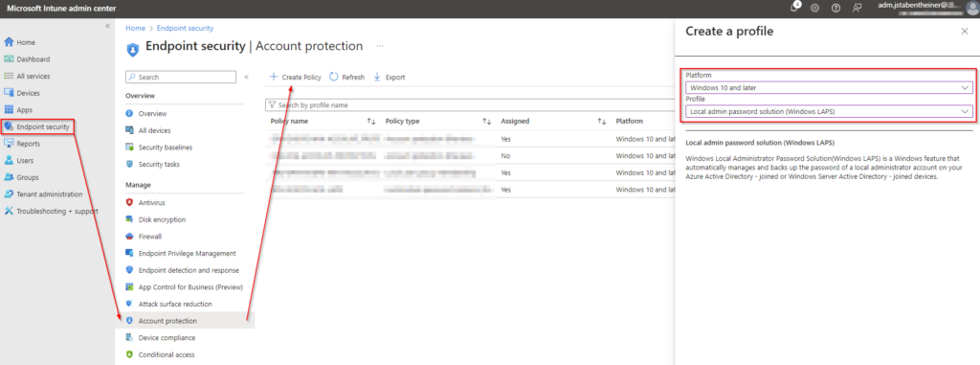Click the Platform column header
980x365 pixels.
pyautogui.click(x=630, y=122)
